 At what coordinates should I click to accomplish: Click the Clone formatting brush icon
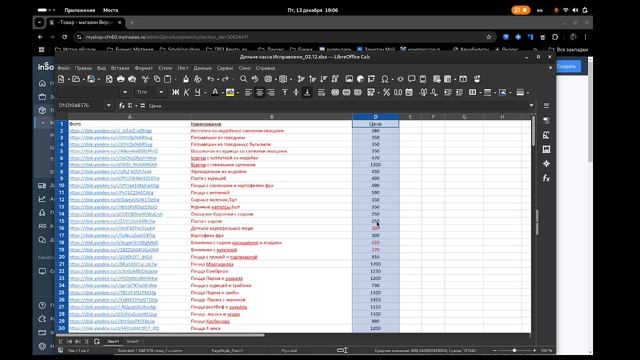coord(186,79)
